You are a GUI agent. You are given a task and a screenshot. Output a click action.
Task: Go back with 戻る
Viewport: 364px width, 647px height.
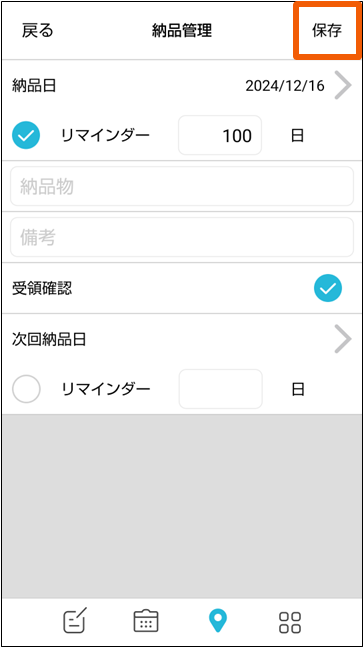point(38,31)
